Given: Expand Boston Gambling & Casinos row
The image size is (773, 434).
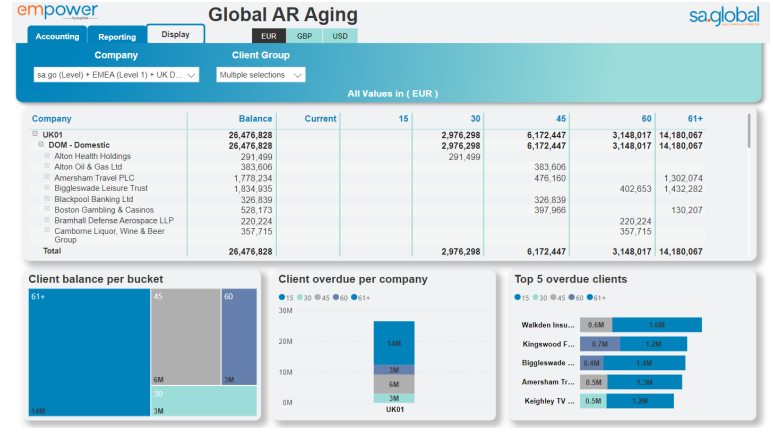Looking at the screenshot, I should (x=47, y=209).
